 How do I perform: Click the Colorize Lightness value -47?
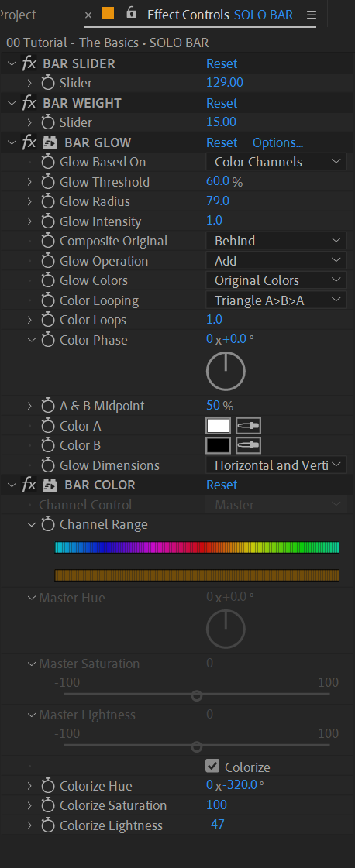pyautogui.click(x=215, y=825)
